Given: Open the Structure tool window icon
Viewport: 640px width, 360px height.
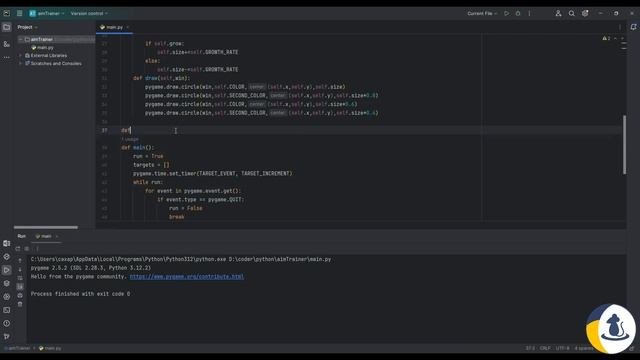Looking at the screenshot, I should coord(7,44).
